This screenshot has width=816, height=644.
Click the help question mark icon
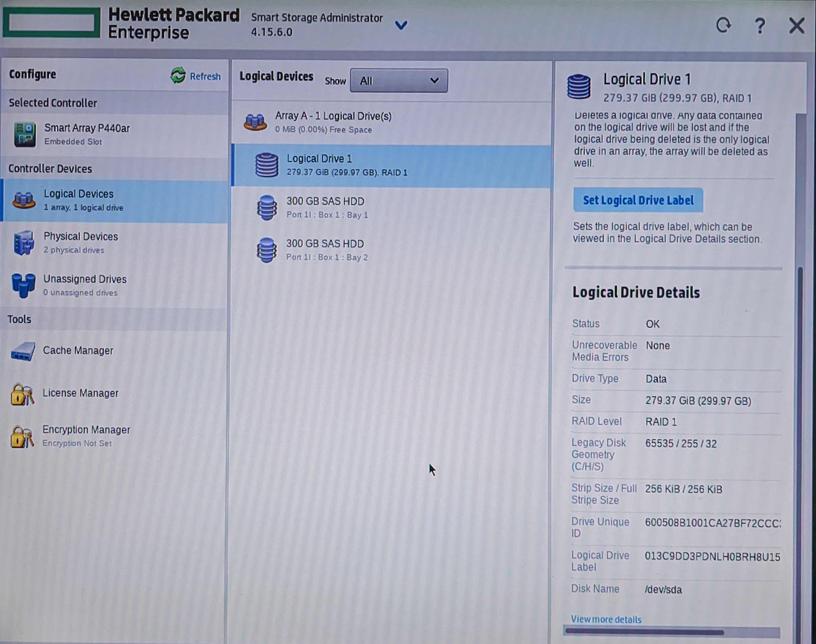click(x=760, y=26)
